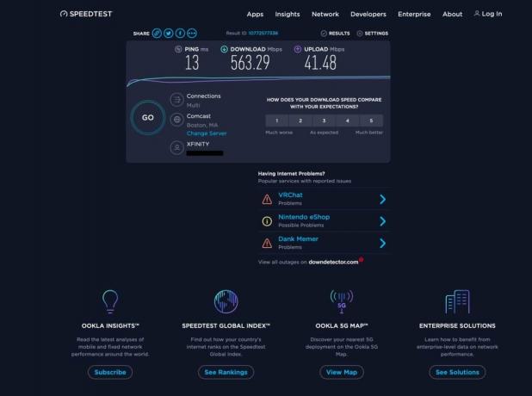This screenshot has height=396, width=532.
Task: Click the Log In user icon
Action: tap(477, 14)
